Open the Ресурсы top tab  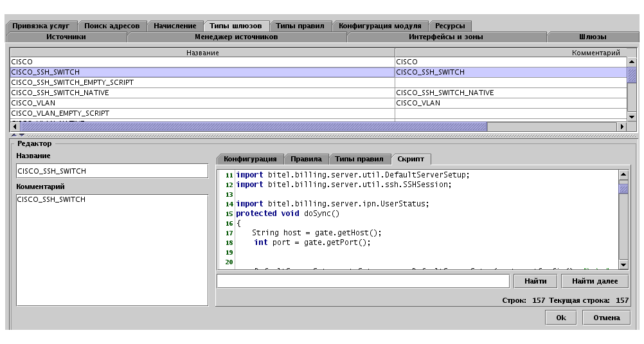[x=449, y=26]
